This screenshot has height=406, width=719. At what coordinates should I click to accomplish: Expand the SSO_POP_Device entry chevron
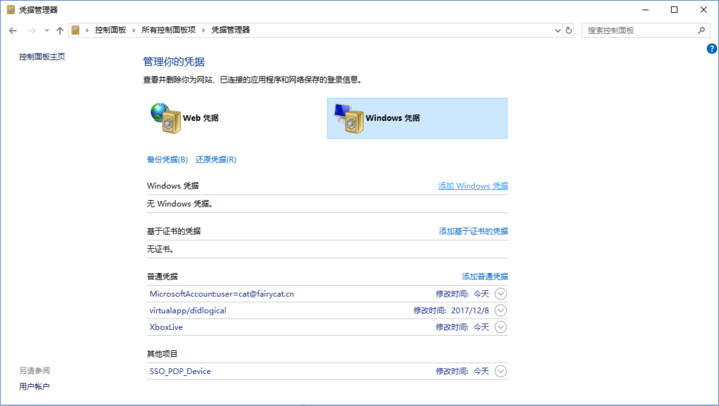501,371
